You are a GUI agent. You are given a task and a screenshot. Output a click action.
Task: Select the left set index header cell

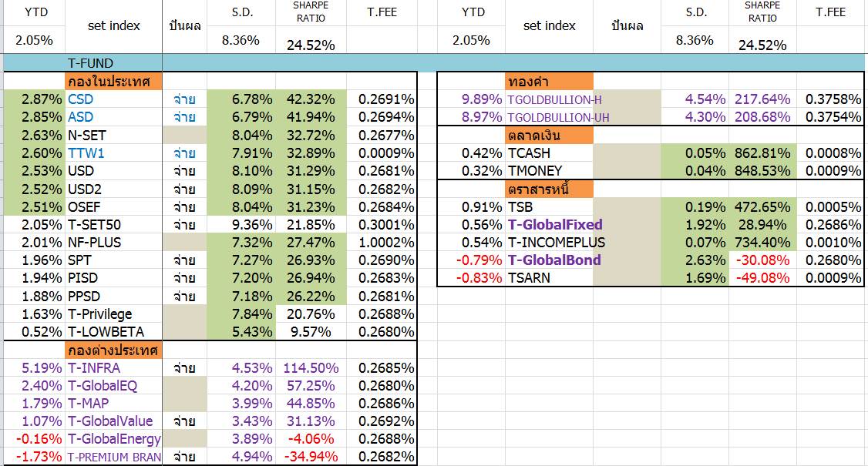113,26
